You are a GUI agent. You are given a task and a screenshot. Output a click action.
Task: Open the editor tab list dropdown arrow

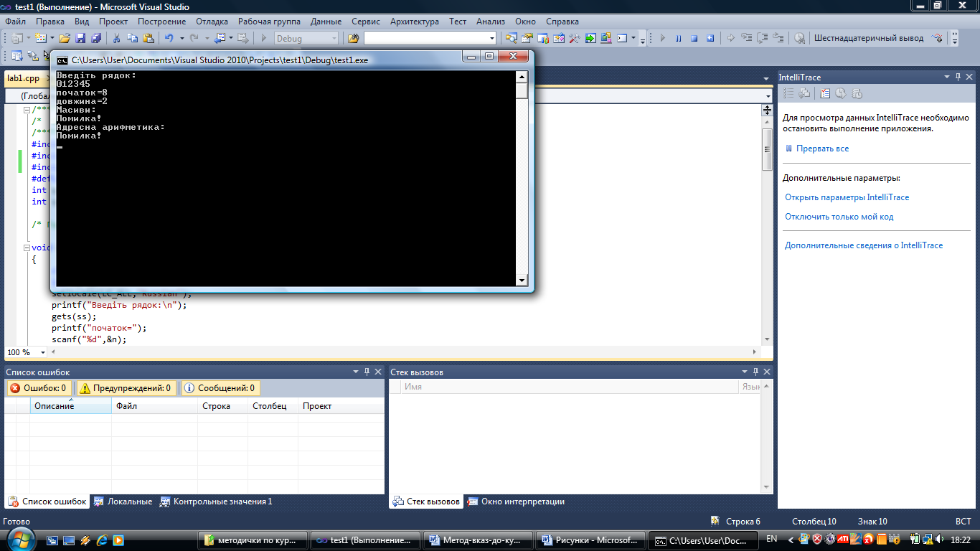(x=765, y=77)
